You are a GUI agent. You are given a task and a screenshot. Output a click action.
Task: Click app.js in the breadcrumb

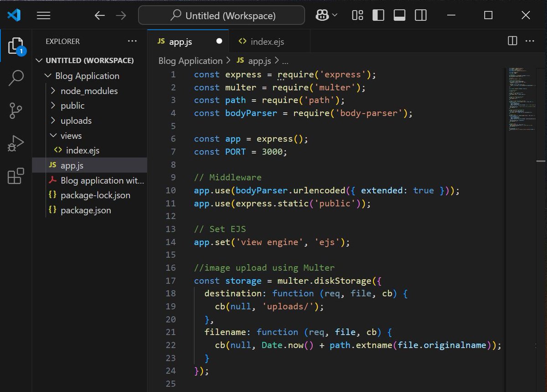coord(254,61)
